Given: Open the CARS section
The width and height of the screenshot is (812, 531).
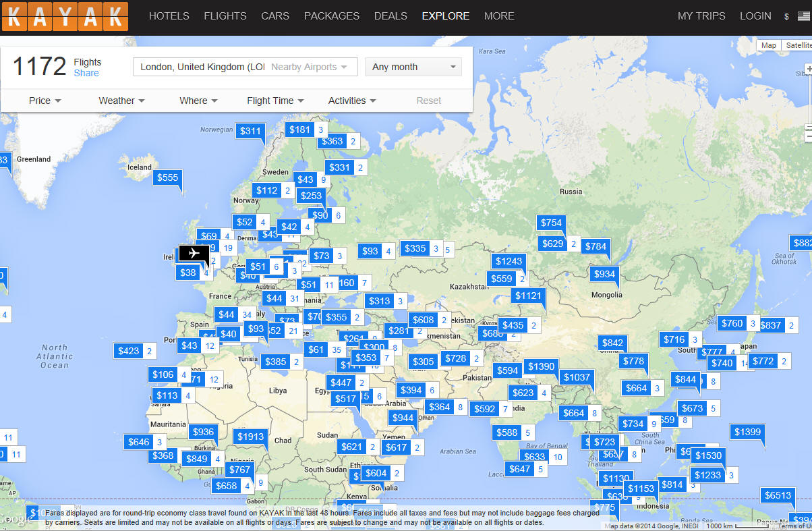Looking at the screenshot, I should click(275, 16).
